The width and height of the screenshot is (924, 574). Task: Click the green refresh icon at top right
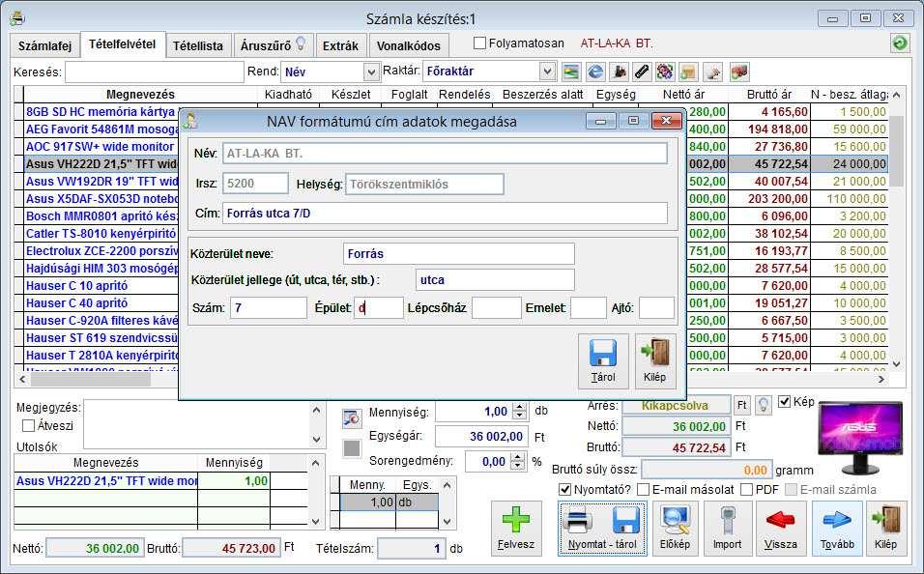(x=899, y=43)
